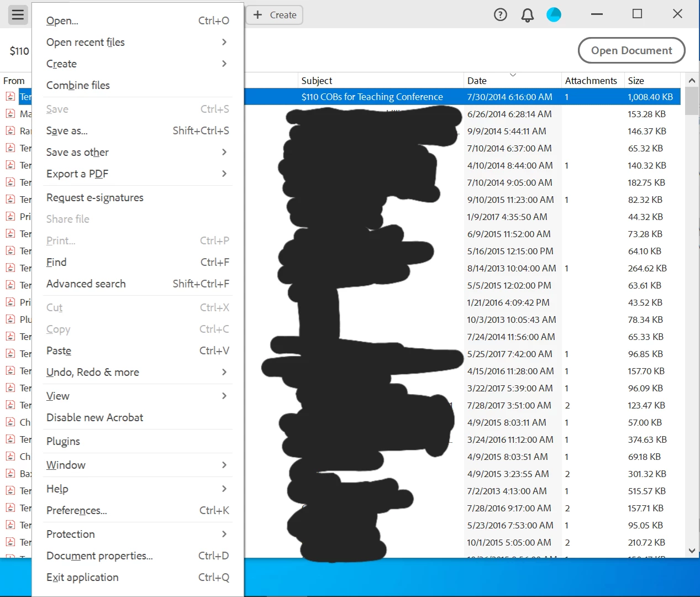The width and height of the screenshot is (700, 597).
Task: Open the notifications bell icon
Action: click(528, 15)
